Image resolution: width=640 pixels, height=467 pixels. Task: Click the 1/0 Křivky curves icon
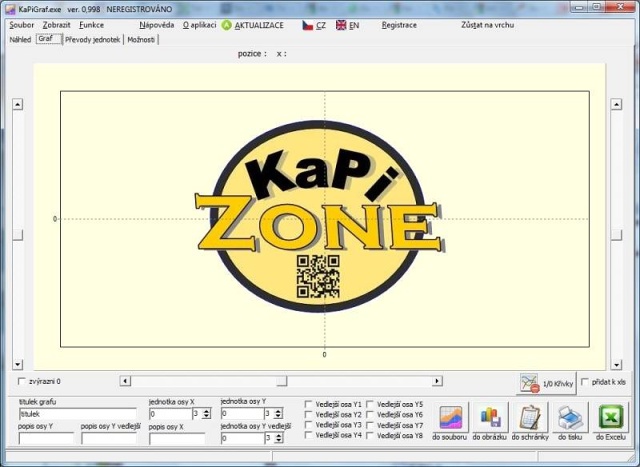pyautogui.click(x=529, y=383)
